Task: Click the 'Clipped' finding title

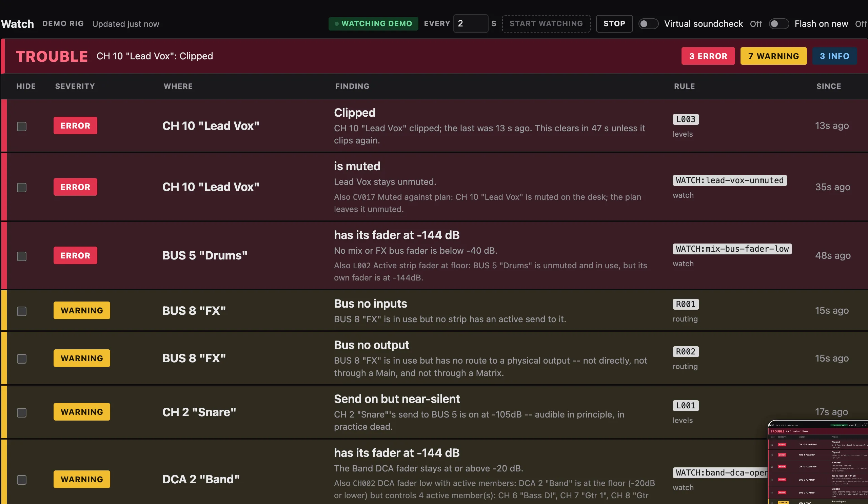Action: point(354,113)
